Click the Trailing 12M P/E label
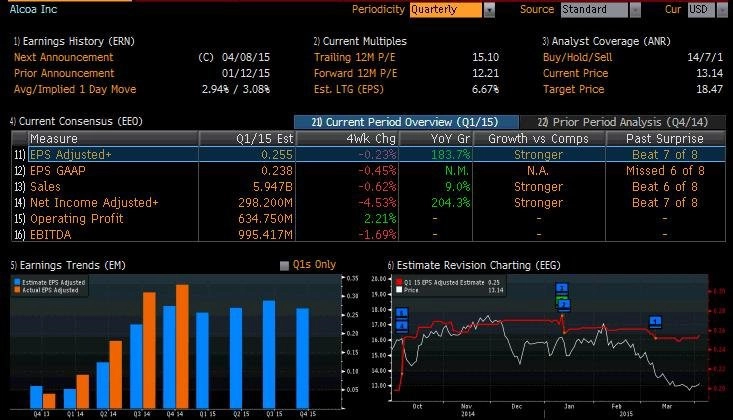The width and height of the screenshot is (733, 420). coord(354,57)
